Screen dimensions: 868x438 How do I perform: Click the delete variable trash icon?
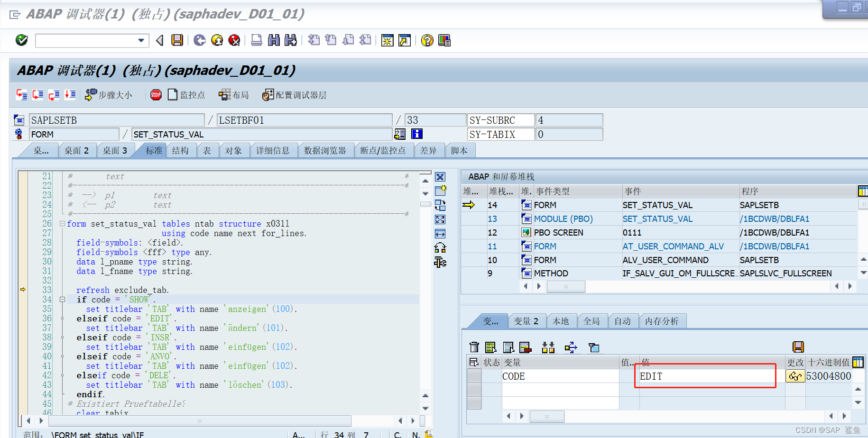[x=474, y=347]
